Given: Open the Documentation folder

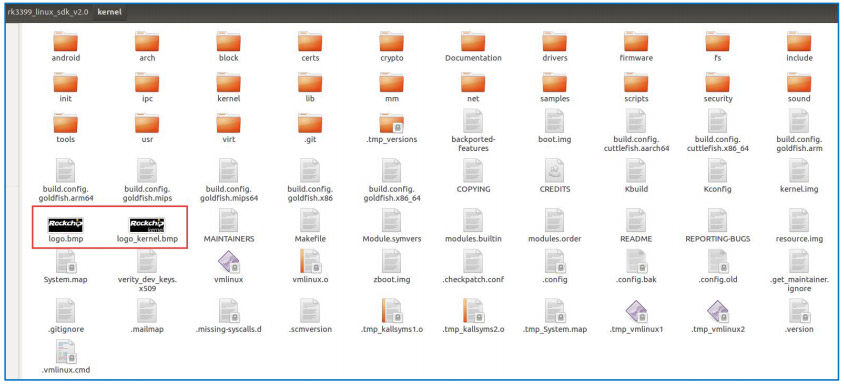Looking at the screenshot, I should tap(473, 41).
